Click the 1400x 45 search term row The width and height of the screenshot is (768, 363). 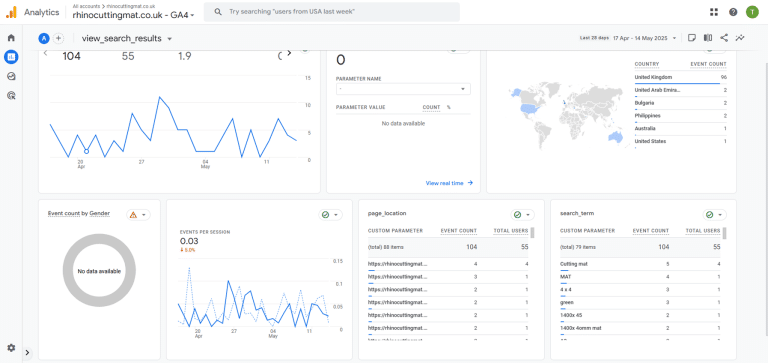[x=640, y=315]
